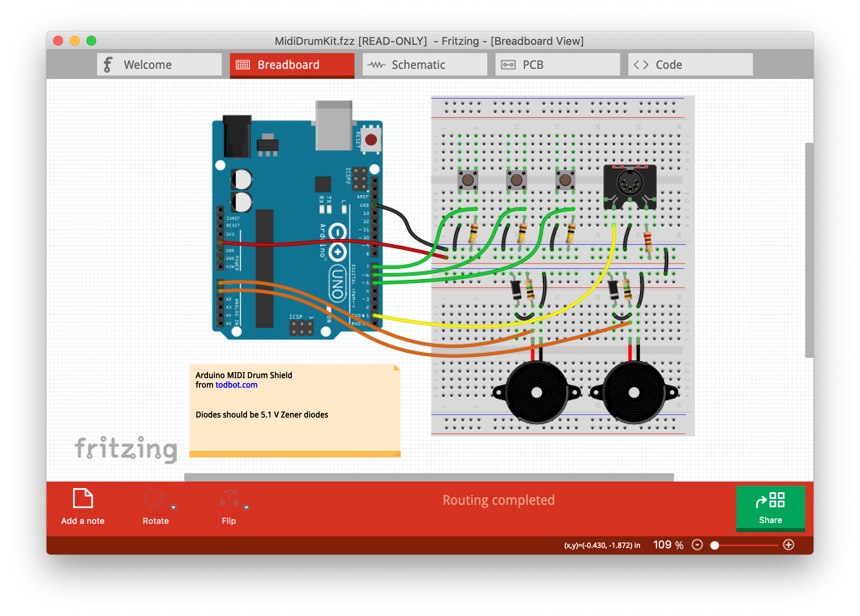This screenshot has width=860, height=616.
Task: Select the right Zener diode
Action: tap(613, 290)
